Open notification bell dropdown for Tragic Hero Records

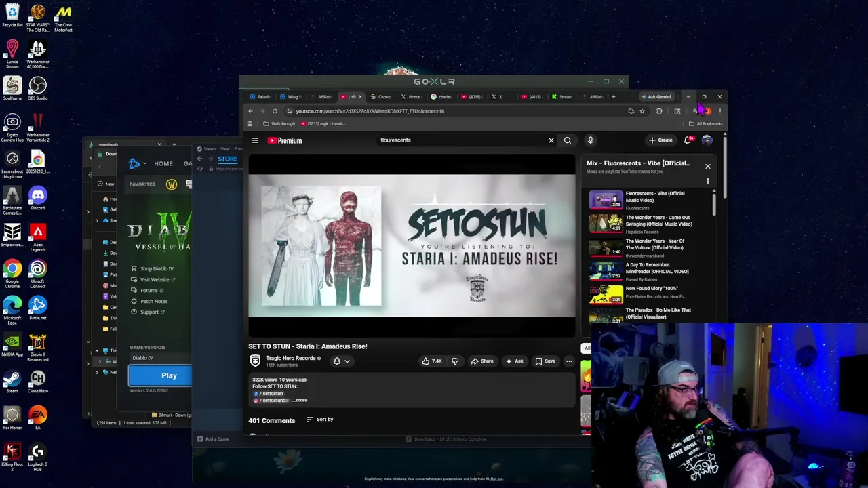pos(341,361)
